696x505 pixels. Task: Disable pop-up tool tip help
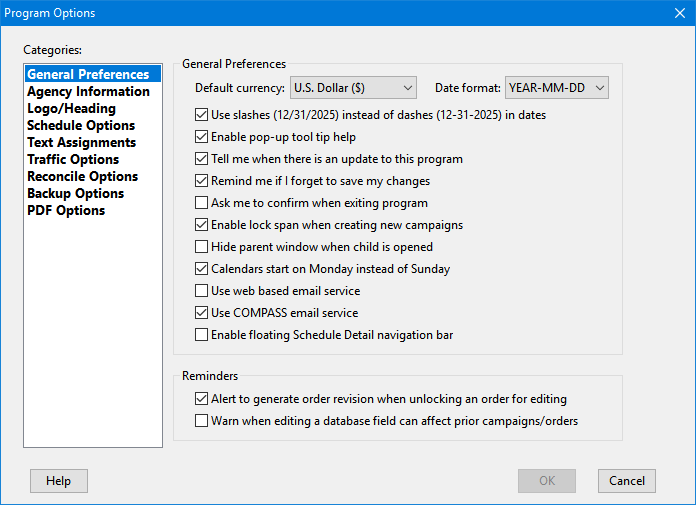click(202, 137)
